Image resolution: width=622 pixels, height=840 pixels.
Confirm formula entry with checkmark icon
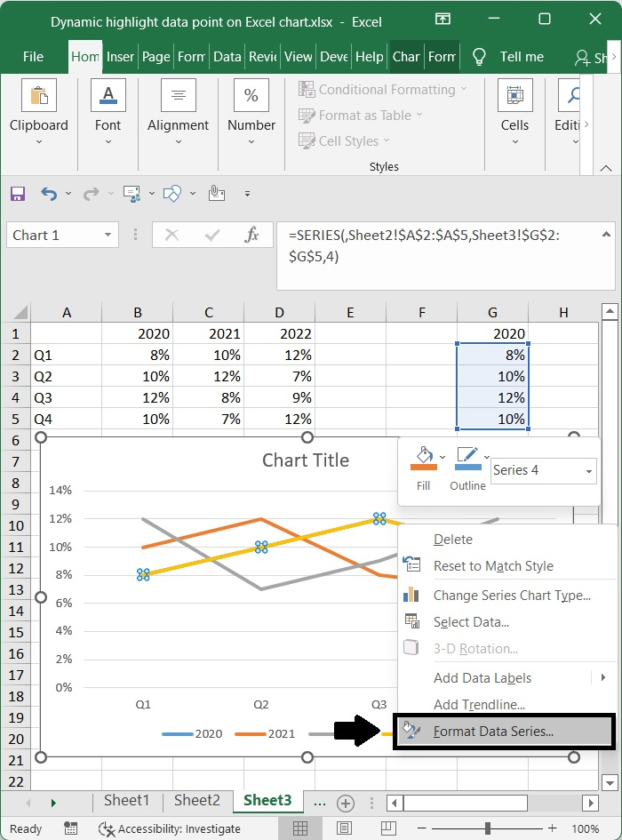(x=212, y=235)
